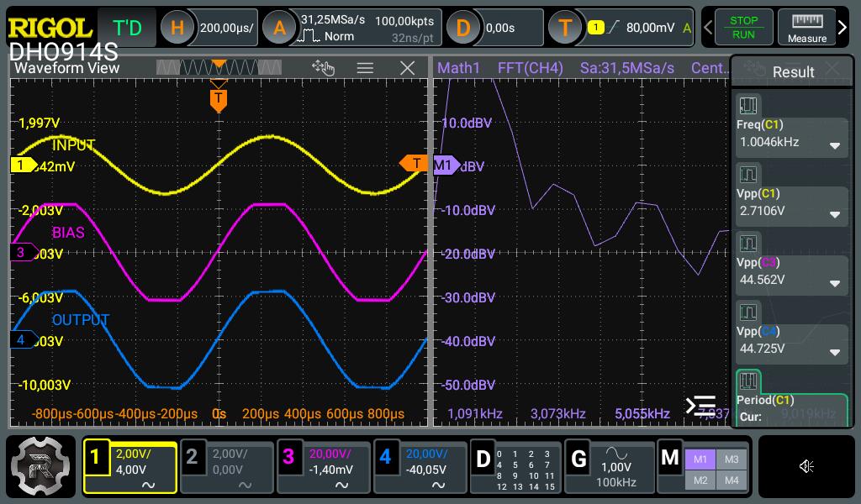861x504 pixels.
Task: Open FFT peak list arrow-lines icon
Action: click(700, 406)
